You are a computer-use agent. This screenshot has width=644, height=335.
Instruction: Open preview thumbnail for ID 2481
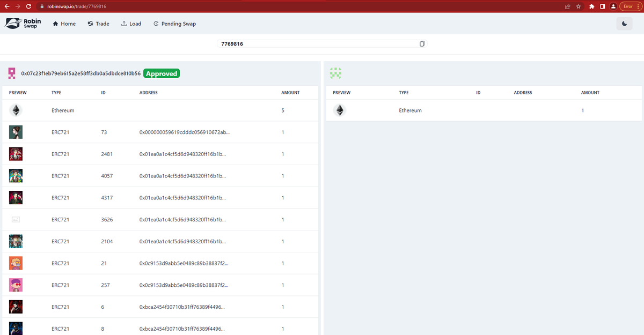click(16, 154)
